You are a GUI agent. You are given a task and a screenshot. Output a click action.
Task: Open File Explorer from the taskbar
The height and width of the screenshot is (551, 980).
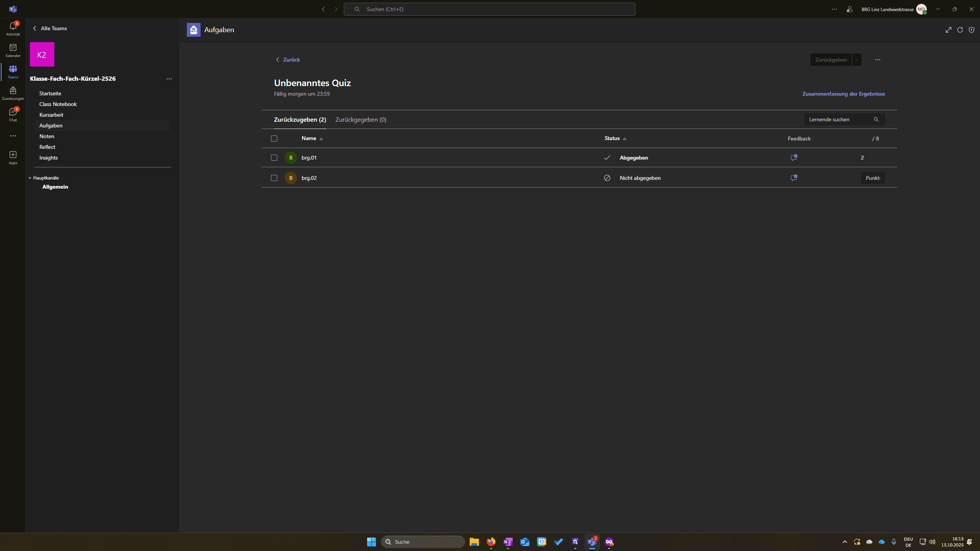pyautogui.click(x=474, y=542)
